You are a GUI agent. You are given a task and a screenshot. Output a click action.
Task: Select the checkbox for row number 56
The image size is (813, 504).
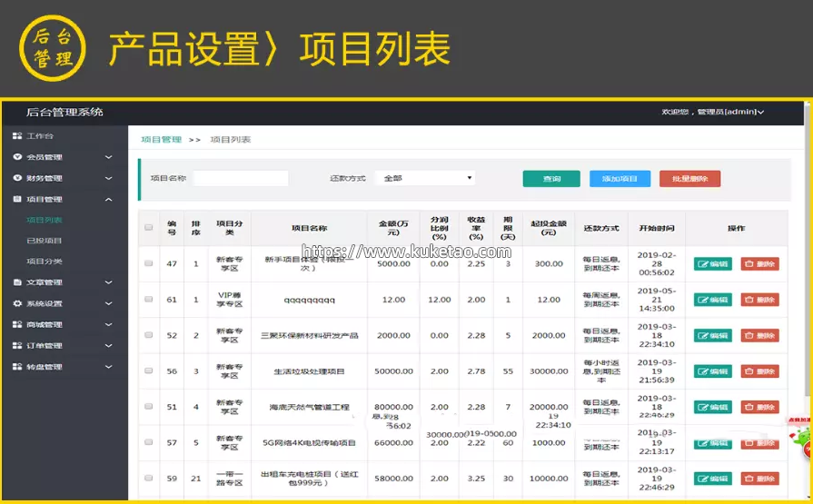point(149,371)
